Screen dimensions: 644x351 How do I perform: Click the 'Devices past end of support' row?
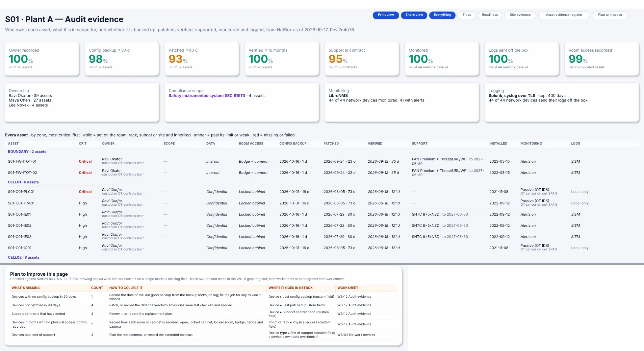[x=203, y=335]
